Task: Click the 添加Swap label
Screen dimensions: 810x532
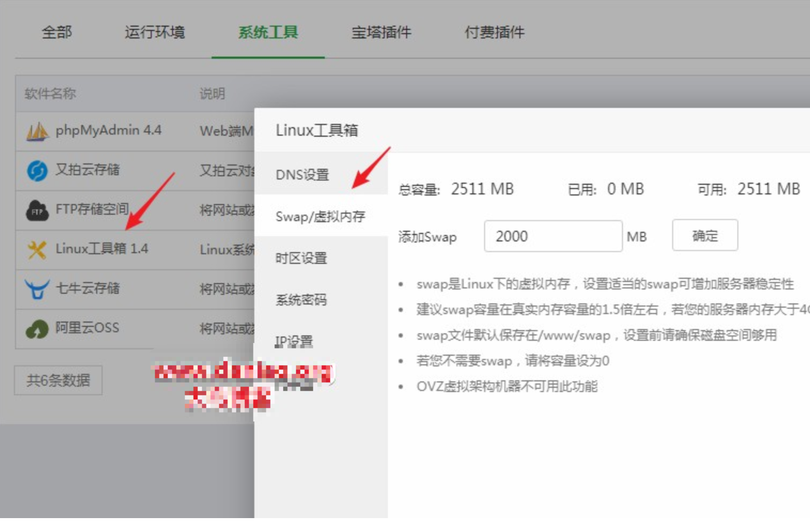Action: tap(427, 237)
